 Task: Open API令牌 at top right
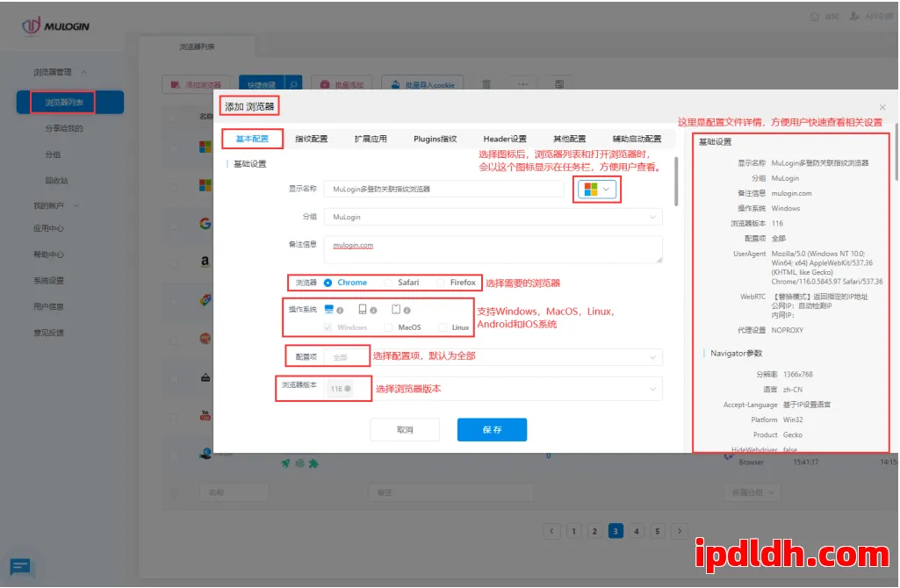pyautogui.click(x=872, y=17)
